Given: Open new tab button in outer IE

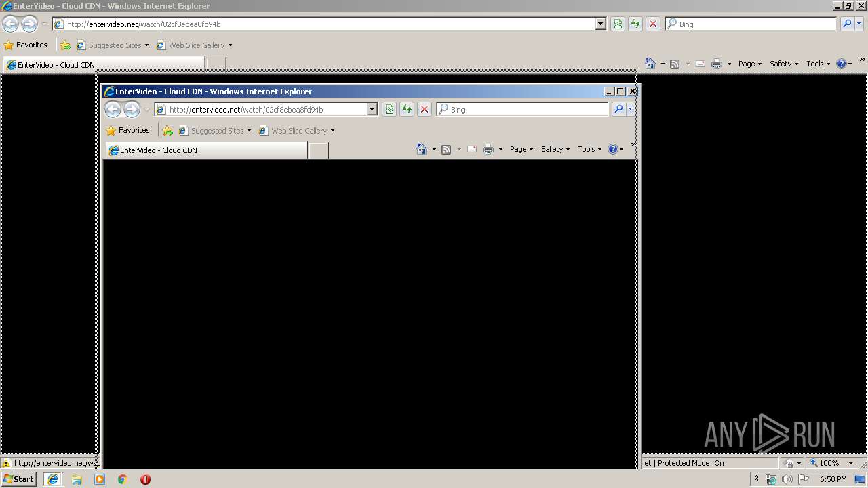Looking at the screenshot, I should tap(216, 64).
